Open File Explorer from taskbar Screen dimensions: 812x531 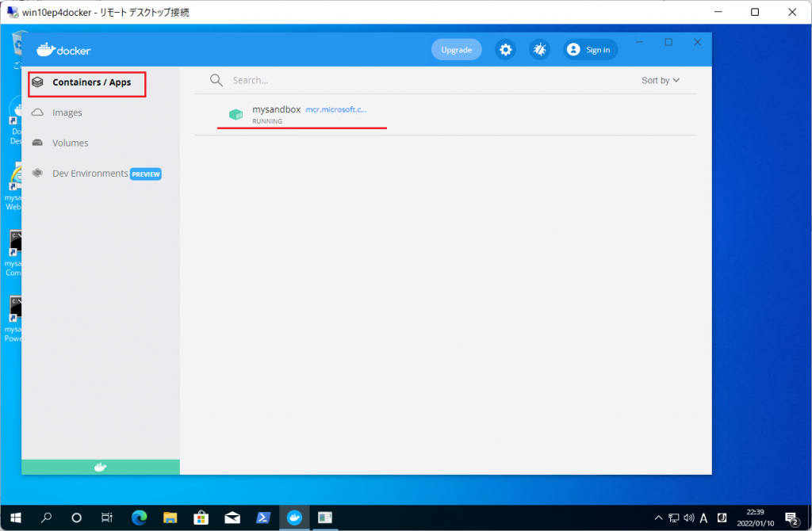tap(170, 518)
